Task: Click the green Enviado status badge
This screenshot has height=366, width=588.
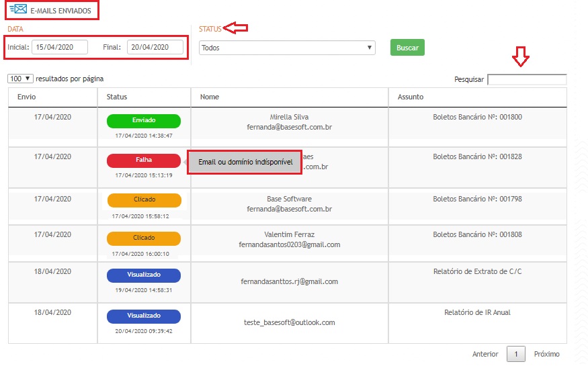Action: tap(144, 121)
